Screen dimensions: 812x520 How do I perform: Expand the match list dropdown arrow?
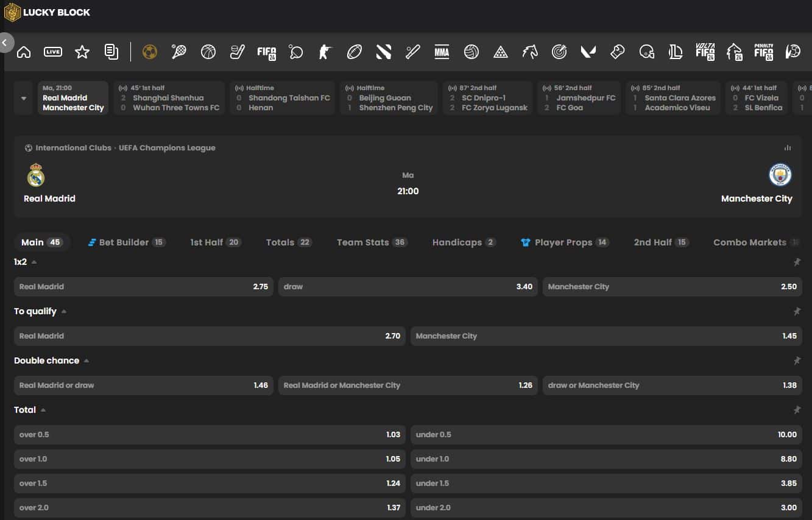click(x=24, y=98)
